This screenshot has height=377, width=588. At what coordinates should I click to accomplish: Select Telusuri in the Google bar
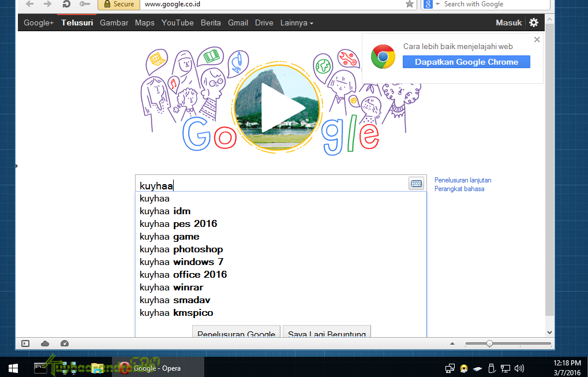pos(77,23)
